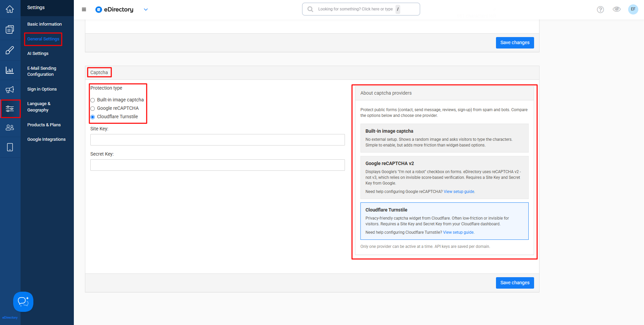This screenshot has height=325, width=644.
Task: Open AI Settings menu item
Action: (x=38, y=54)
